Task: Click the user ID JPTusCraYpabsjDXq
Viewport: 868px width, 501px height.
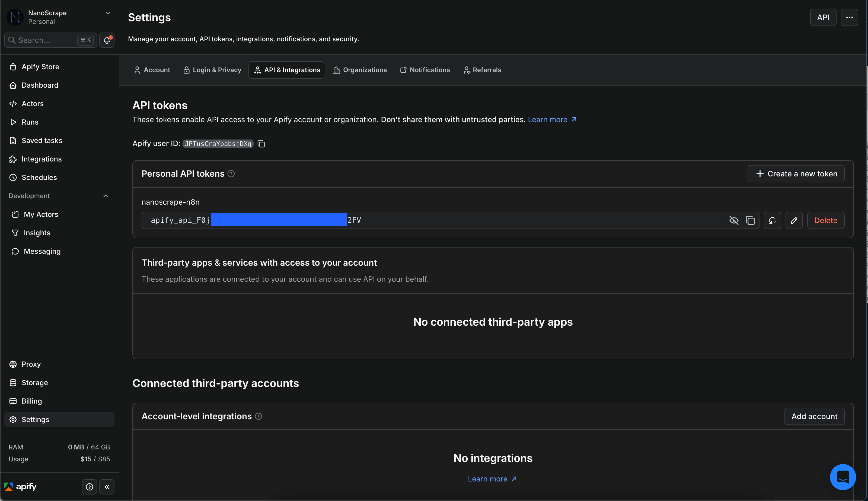Action: [218, 144]
